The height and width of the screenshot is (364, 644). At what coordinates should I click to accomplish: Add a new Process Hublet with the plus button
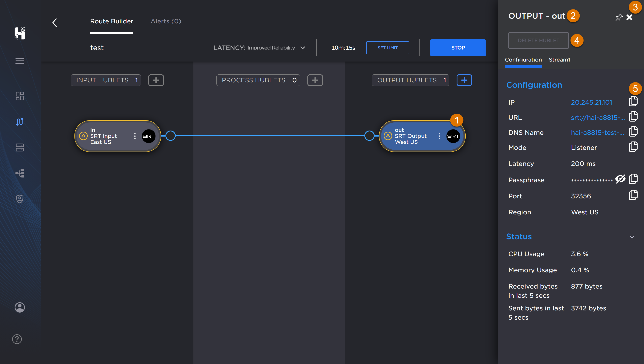315,80
